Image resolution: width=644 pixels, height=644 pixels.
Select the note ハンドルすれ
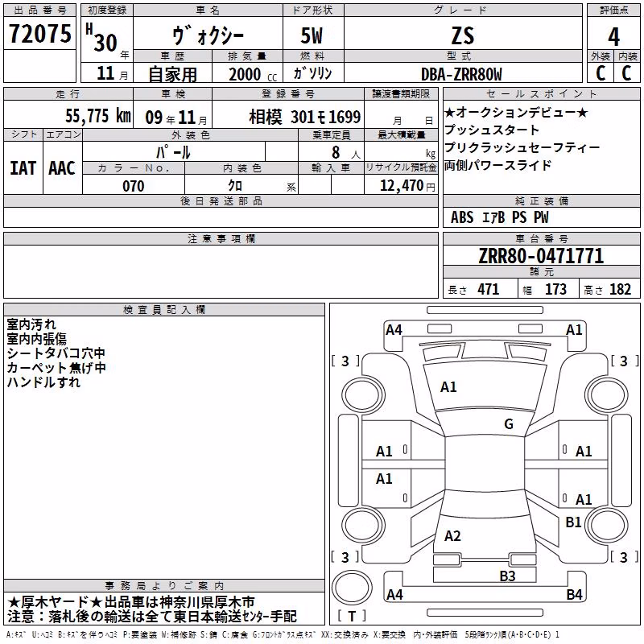click(43, 382)
